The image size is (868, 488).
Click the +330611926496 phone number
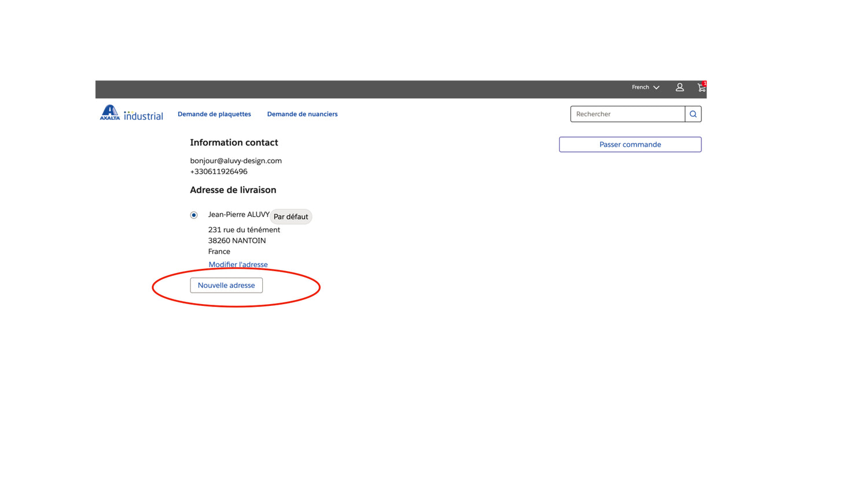[219, 172]
